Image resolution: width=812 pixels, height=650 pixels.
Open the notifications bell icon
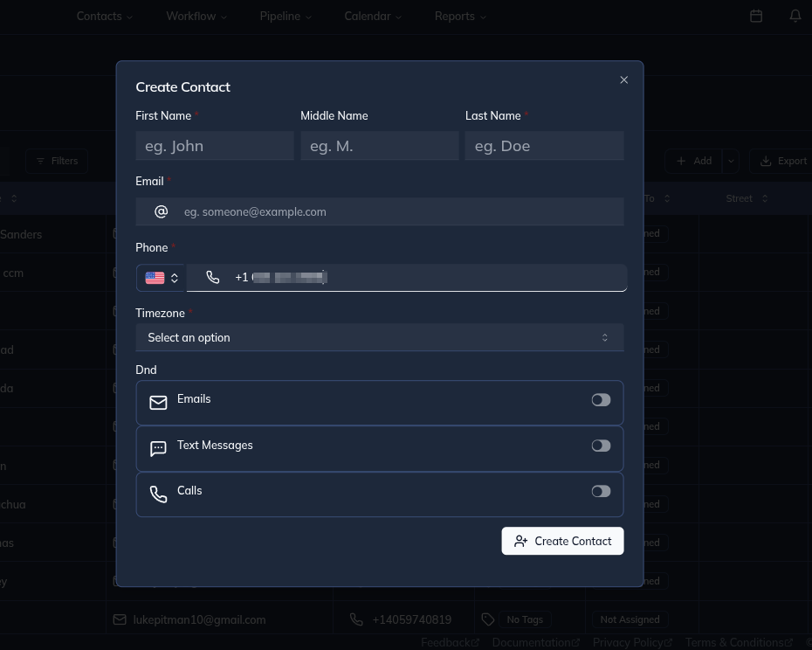click(x=795, y=16)
